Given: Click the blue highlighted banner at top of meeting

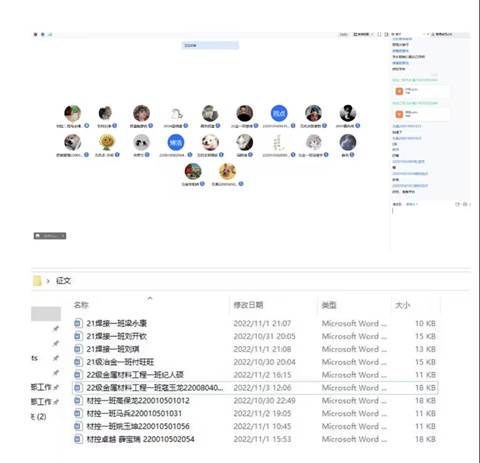Looking at the screenshot, I should [210, 45].
